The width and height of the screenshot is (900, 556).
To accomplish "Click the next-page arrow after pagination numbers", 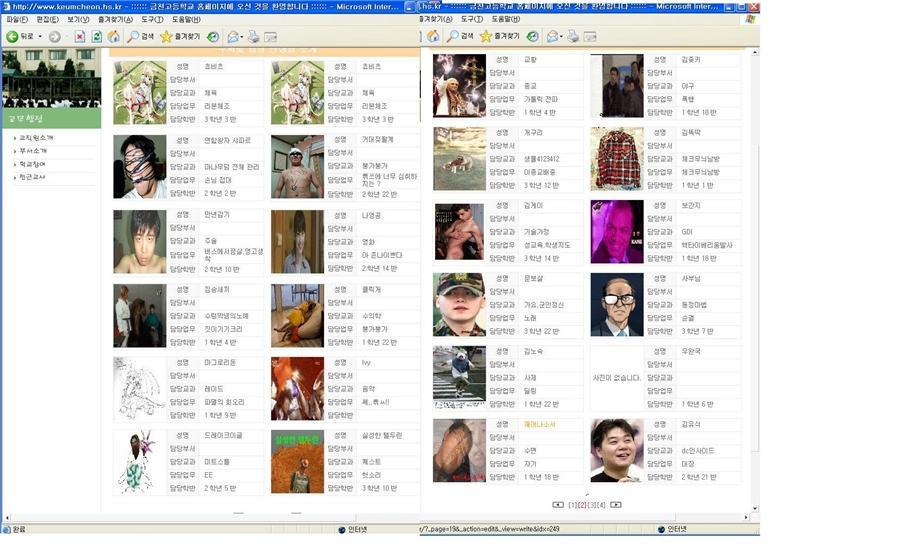I will coord(616,505).
